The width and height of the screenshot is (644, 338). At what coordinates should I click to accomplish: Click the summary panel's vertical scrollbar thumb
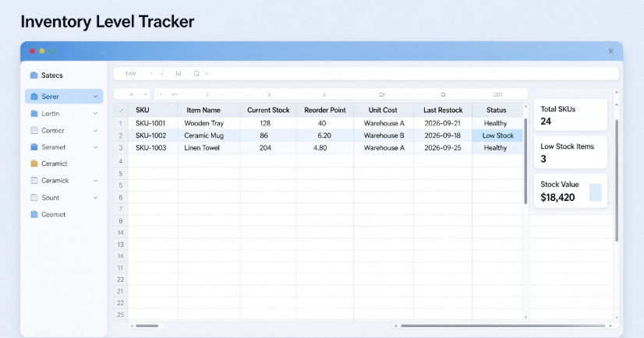(617, 181)
